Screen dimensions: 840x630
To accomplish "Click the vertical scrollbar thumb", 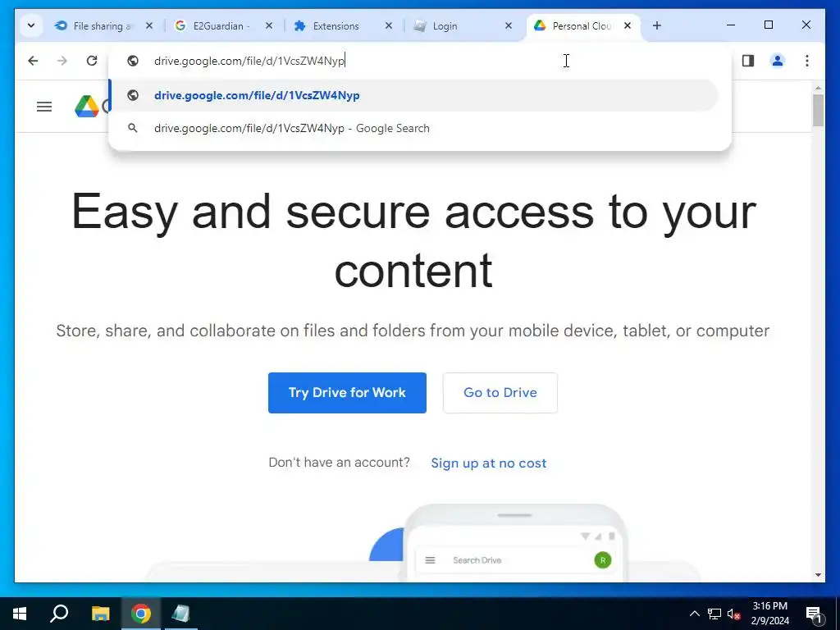I will pyautogui.click(x=818, y=111).
